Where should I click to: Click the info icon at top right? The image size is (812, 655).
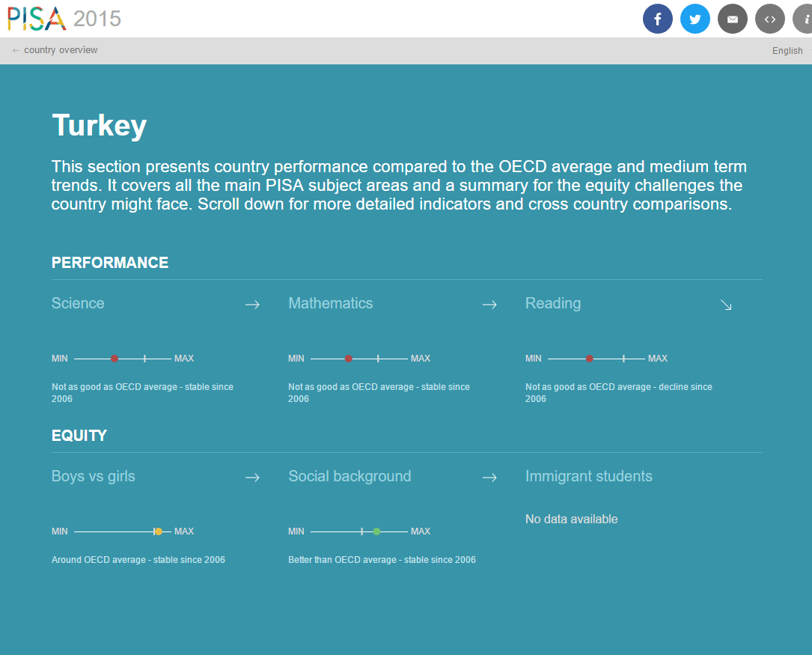click(804, 19)
